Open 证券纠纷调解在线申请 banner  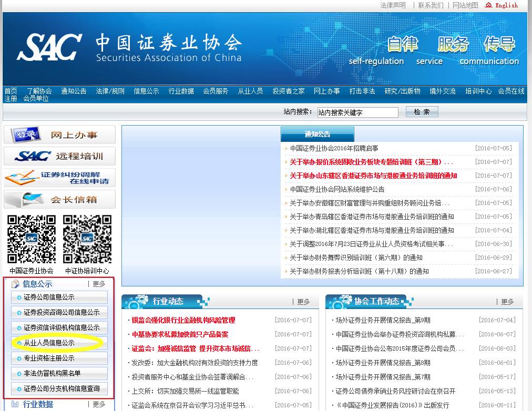(59, 178)
